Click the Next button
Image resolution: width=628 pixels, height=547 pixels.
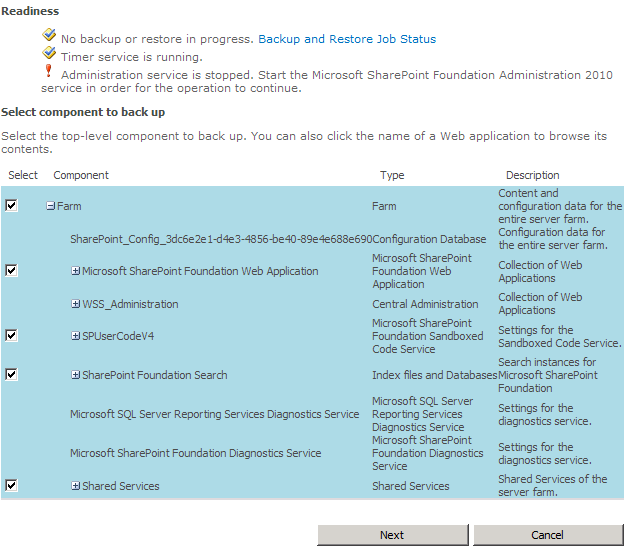392,535
